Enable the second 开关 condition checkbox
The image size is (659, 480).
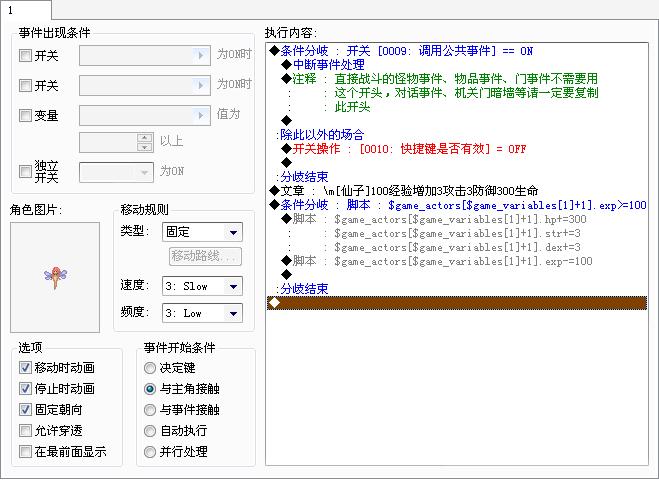(x=25, y=85)
